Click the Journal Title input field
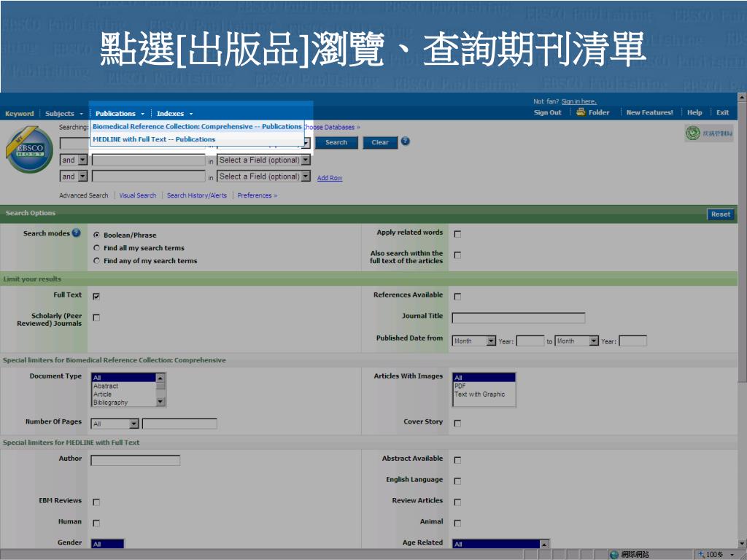 [x=519, y=318]
